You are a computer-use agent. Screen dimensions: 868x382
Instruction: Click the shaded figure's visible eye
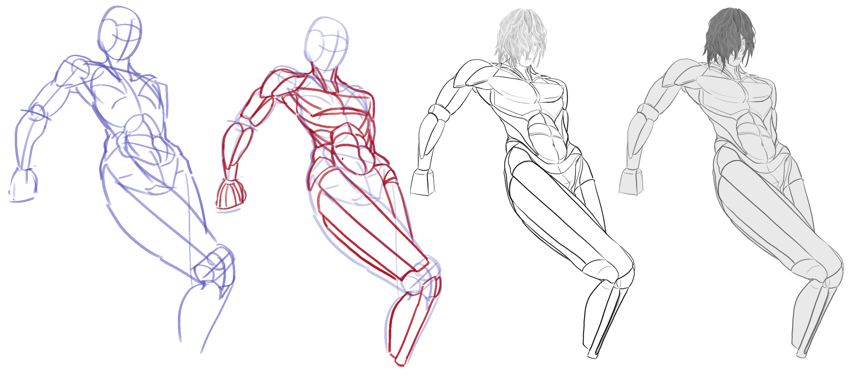coord(743,43)
